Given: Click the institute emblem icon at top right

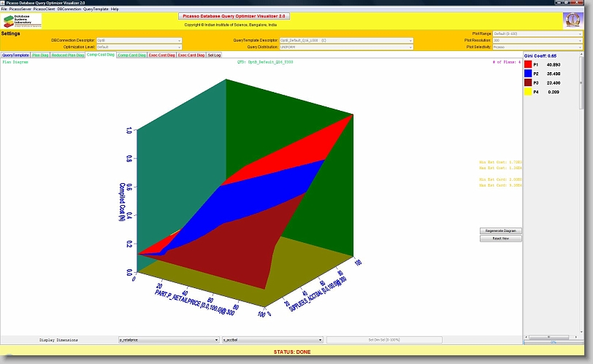Looking at the screenshot, I should 572,20.
